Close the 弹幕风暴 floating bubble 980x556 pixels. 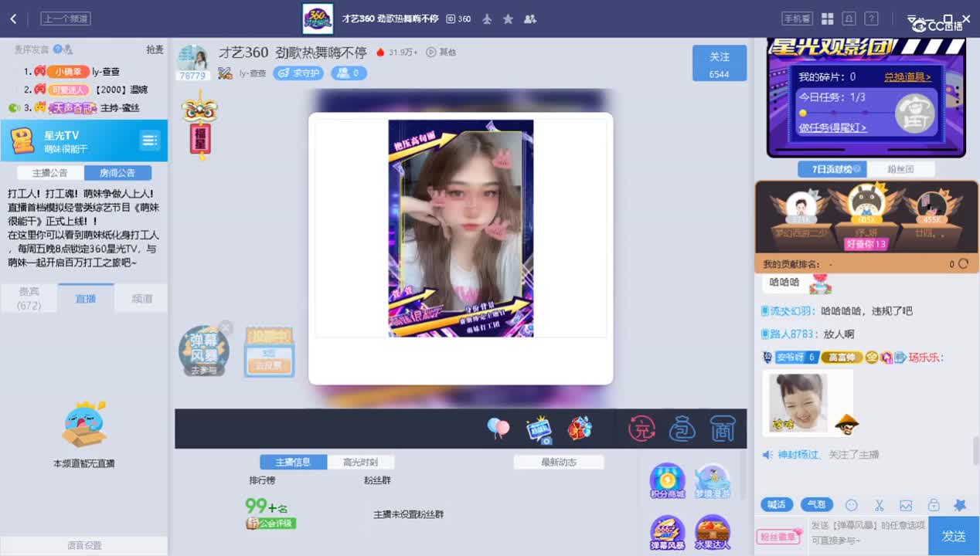(226, 327)
